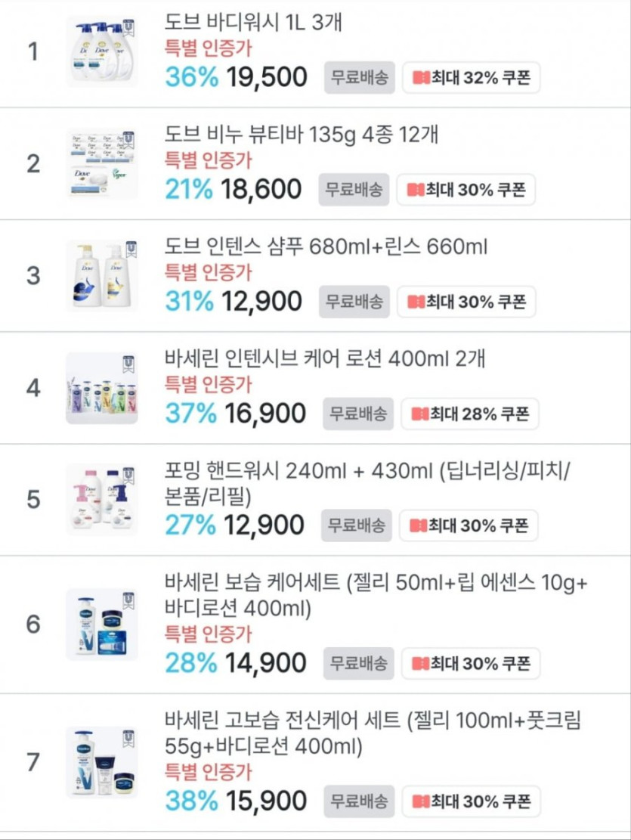Open the Dove beauty bar soap thumbnail
The width and height of the screenshot is (631, 840).
tap(101, 164)
